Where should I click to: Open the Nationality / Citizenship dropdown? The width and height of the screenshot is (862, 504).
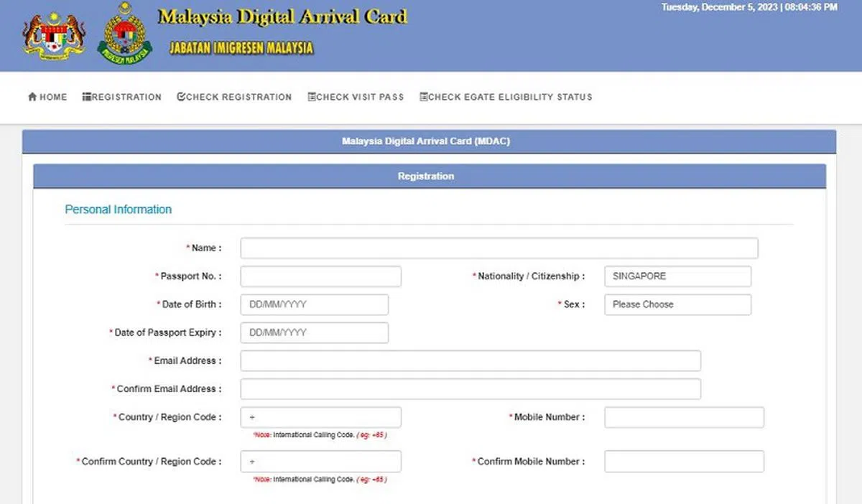pyautogui.click(x=677, y=276)
